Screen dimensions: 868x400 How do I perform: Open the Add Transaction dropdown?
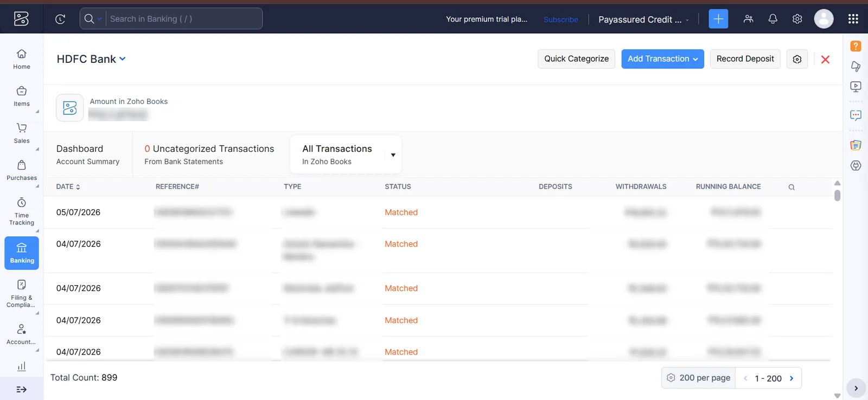[662, 59]
